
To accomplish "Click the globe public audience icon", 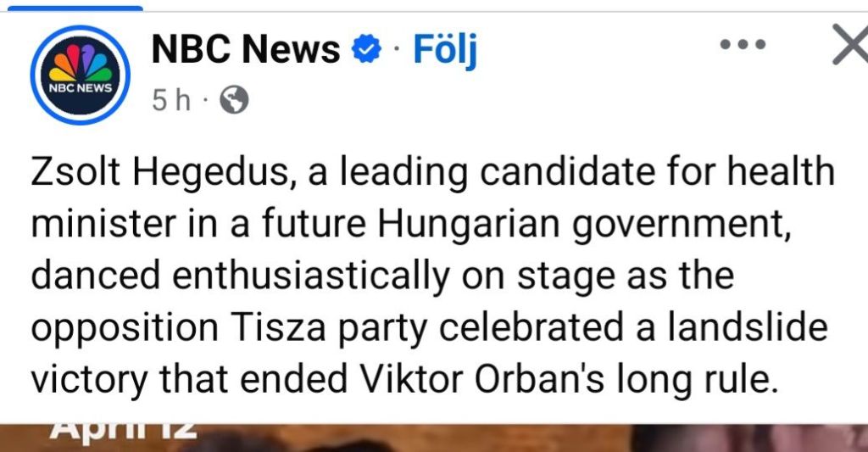I will (234, 101).
